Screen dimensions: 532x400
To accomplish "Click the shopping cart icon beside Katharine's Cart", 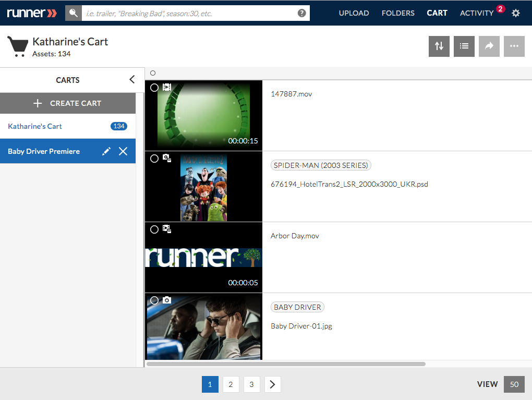I will pos(18,46).
